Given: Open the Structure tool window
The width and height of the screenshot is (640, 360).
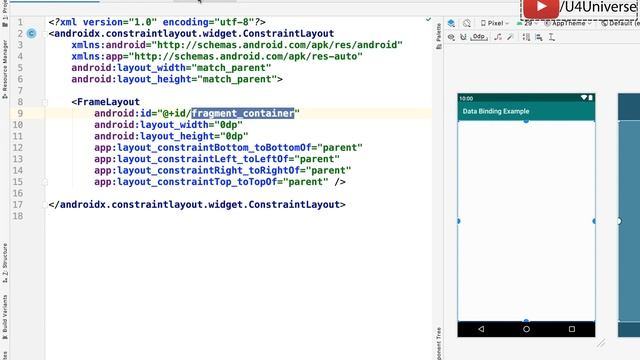Looking at the screenshot, I should (4, 263).
